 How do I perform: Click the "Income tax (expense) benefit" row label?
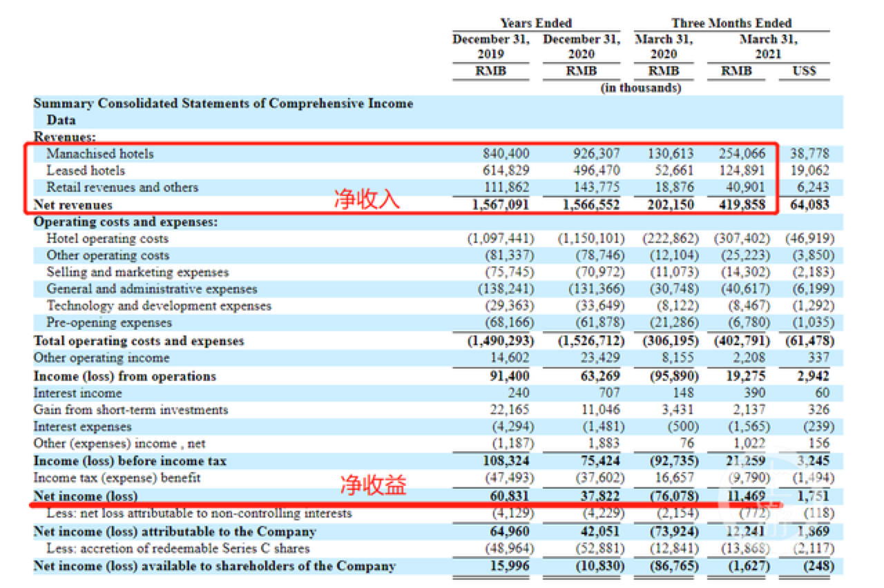[x=117, y=478]
